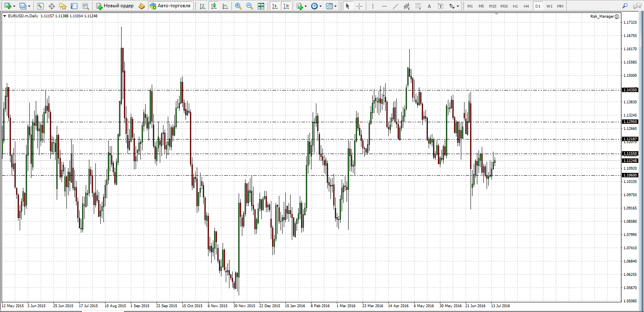Expand the new chart dropdown arrow
Viewport: 644px width, 312px height.
tap(14, 6)
